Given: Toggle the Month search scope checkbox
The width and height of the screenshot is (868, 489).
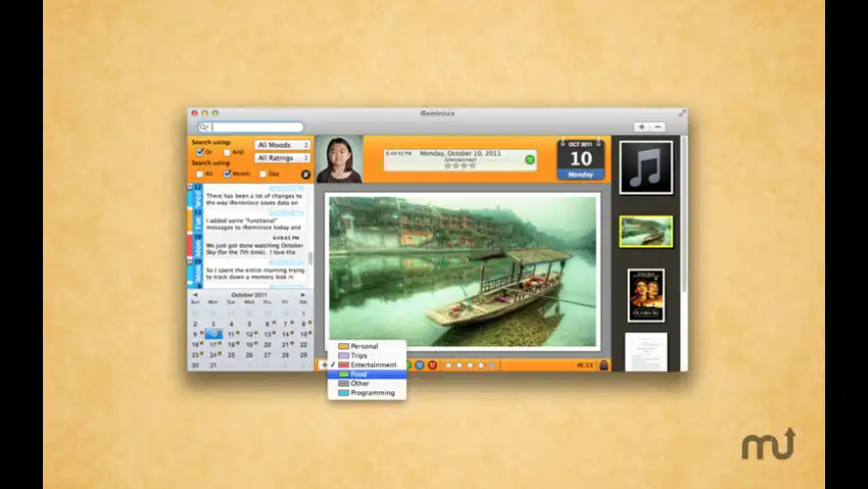Looking at the screenshot, I should (x=226, y=174).
